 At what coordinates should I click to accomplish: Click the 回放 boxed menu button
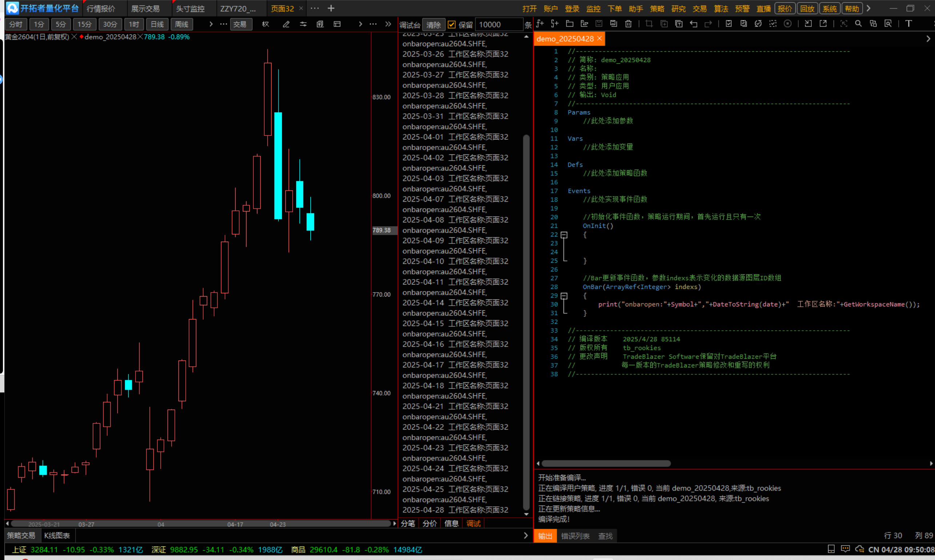(807, 9)
